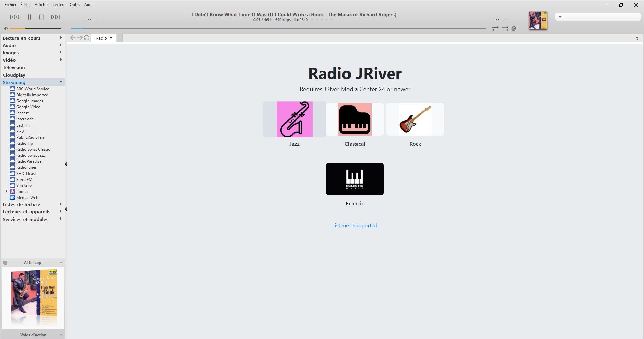The width and height of the screenshot is (644, 339).
Task: Mute audio using the speaker icon
Action: coord(6,29)
